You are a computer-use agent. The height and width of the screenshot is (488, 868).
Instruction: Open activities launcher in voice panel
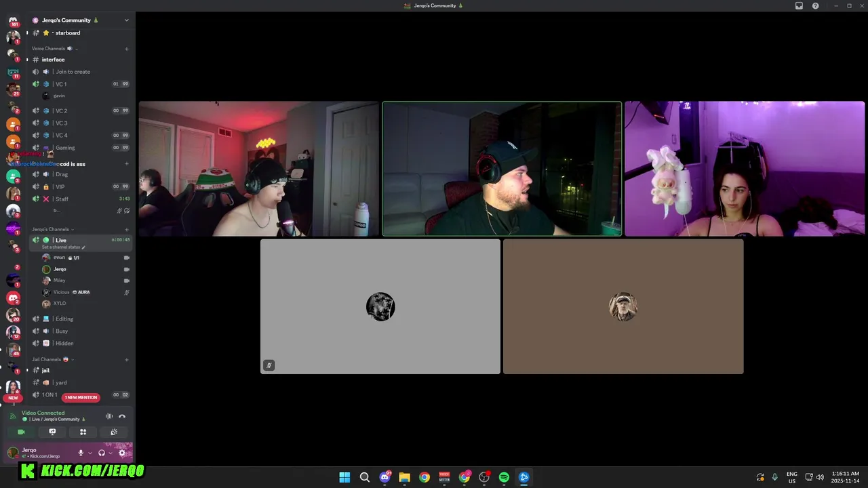click(x=83, y=432)
